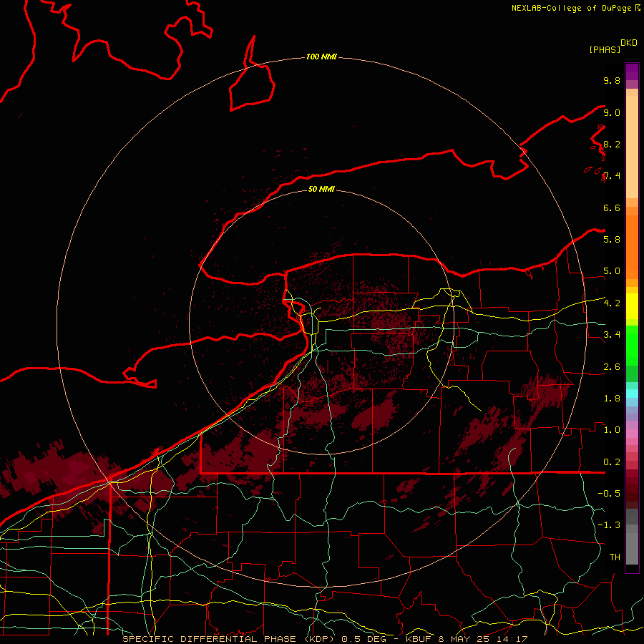Screen dimensions: 644x644
Task: Click the 100 NMI range ring label
Action: (x=321, y=57)
